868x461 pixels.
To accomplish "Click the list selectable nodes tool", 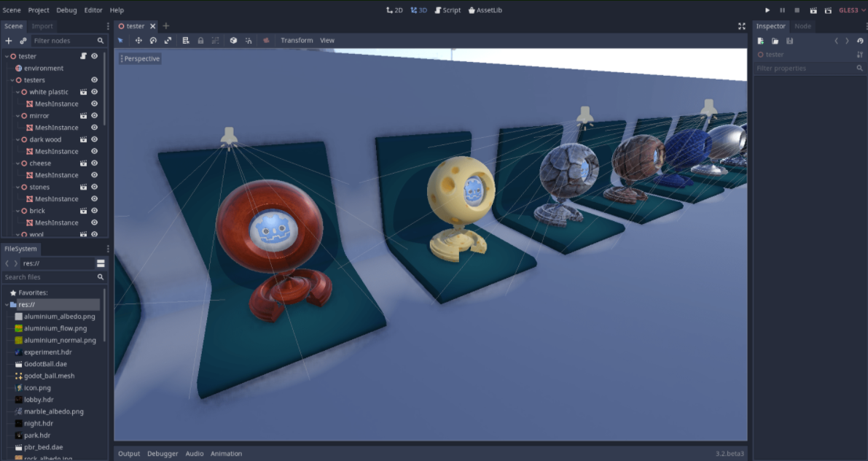I will (x=185, y=40).
